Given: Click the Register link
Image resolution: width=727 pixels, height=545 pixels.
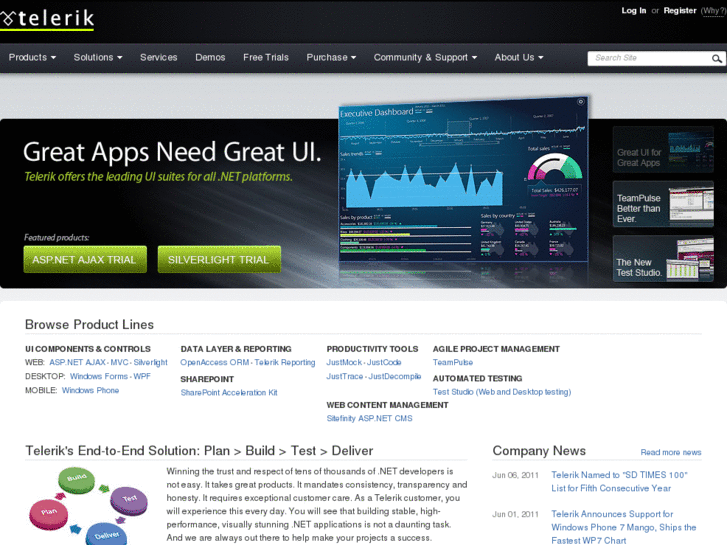Looking at the screenshot, I should point(680,11).
